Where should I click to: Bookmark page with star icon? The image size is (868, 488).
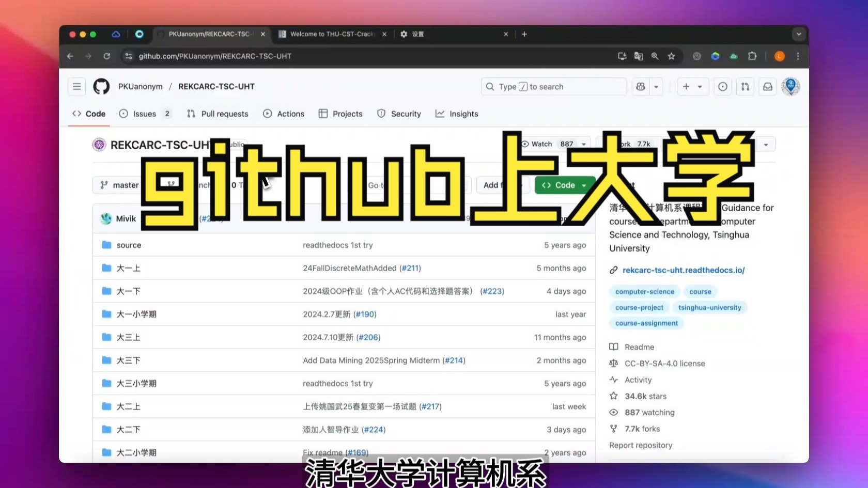pos(671,56)
